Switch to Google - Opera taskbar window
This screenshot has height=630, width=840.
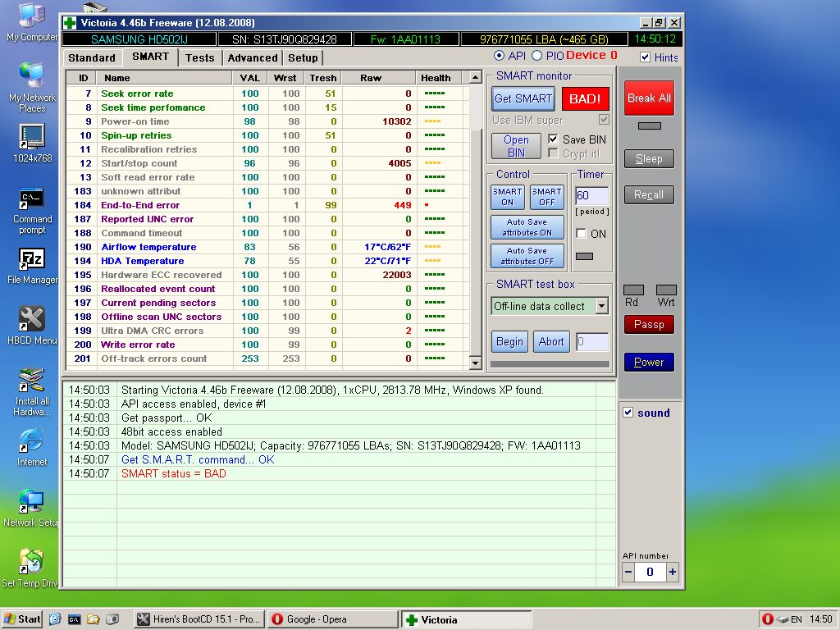(x=333, y=619)
